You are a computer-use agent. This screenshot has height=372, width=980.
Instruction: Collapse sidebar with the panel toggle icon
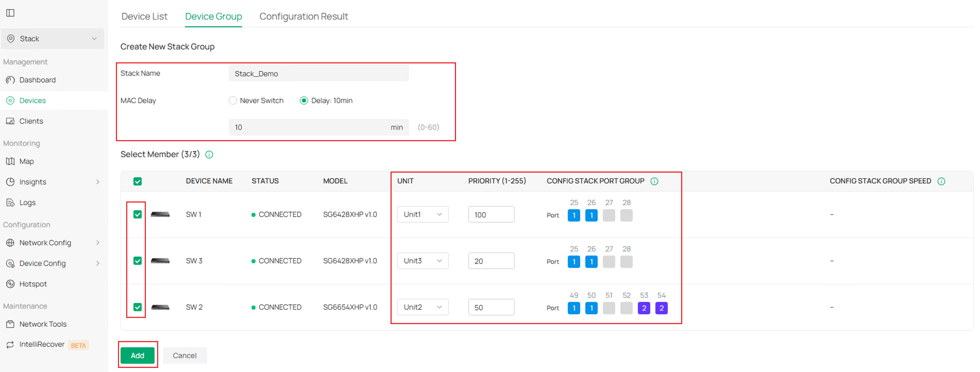point(10,13)
